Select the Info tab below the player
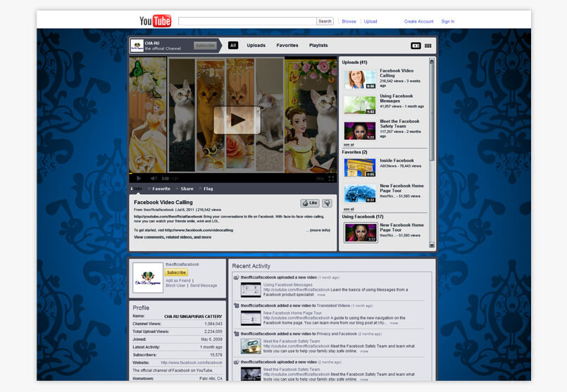 tap(137, 189)
